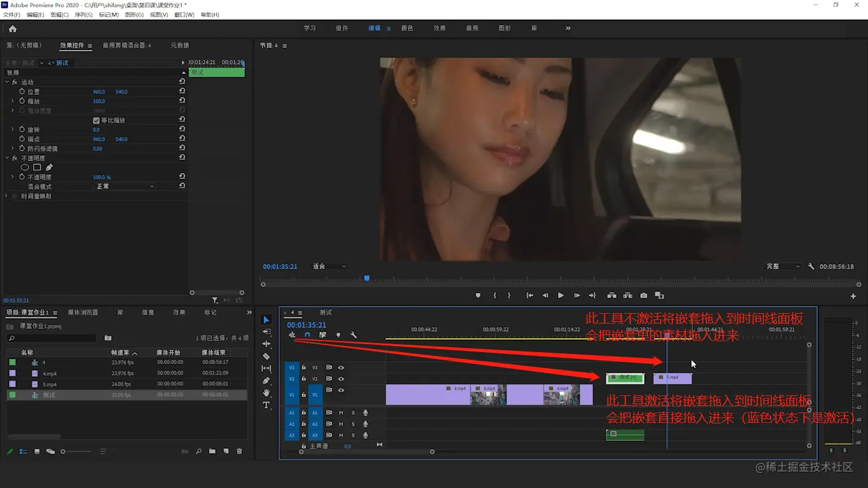Delete selected project item trash
Image resolution: width=868 pixels, height=488 pixels.
[x=239, y=451]
